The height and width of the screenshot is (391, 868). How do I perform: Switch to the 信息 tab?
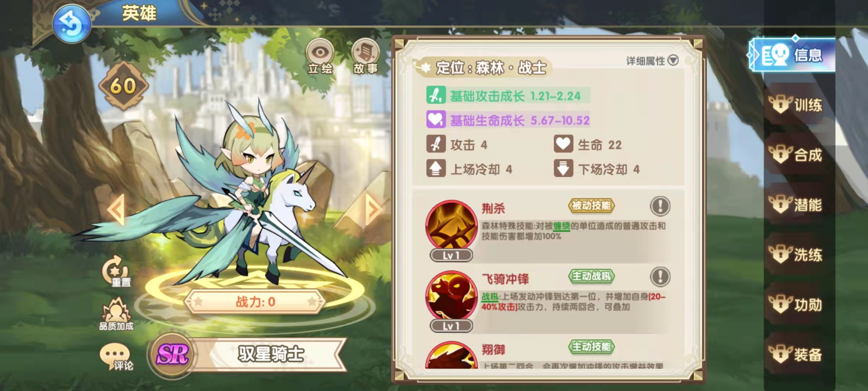pos(792,55)
